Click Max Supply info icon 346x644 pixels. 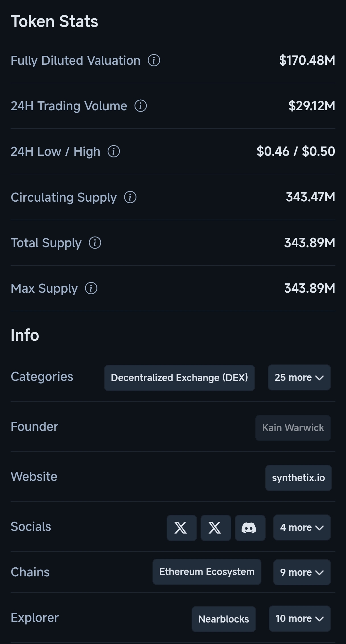pos(91,288)
